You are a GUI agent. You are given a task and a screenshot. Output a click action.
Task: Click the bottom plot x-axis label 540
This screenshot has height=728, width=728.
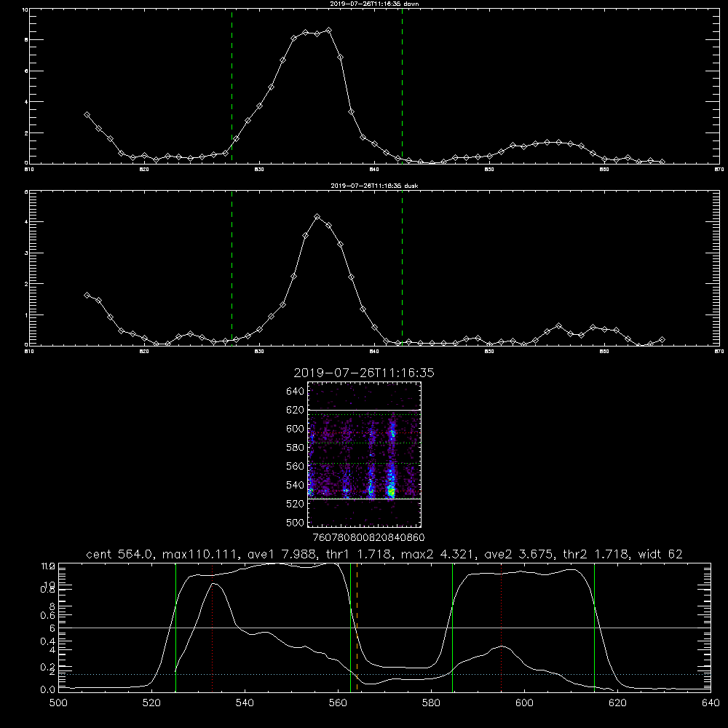(245, 703)
